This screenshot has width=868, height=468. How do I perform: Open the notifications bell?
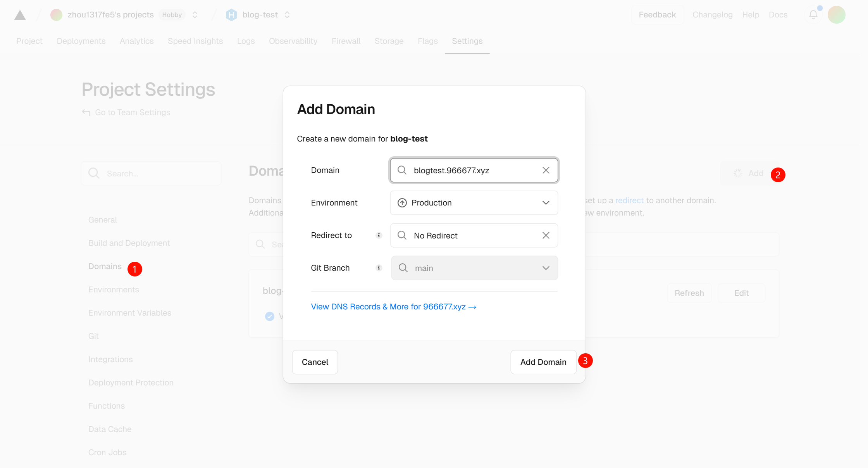(x=813, y=15)
